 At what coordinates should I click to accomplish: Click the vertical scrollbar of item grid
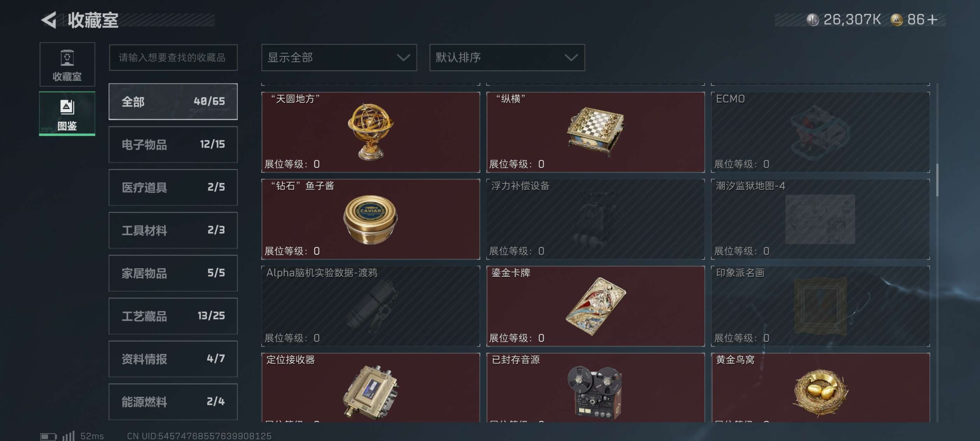(937, 180)
